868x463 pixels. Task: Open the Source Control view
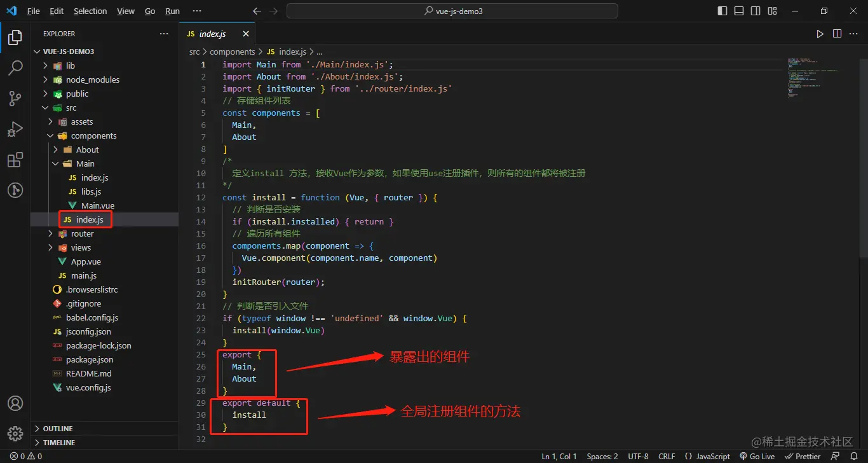pyautogui.click(x=15, y=99)
